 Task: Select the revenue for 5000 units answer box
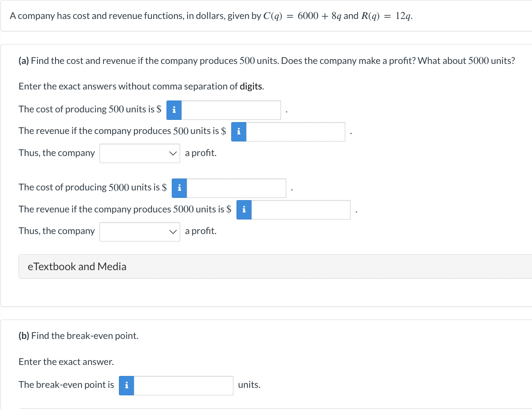301,210
